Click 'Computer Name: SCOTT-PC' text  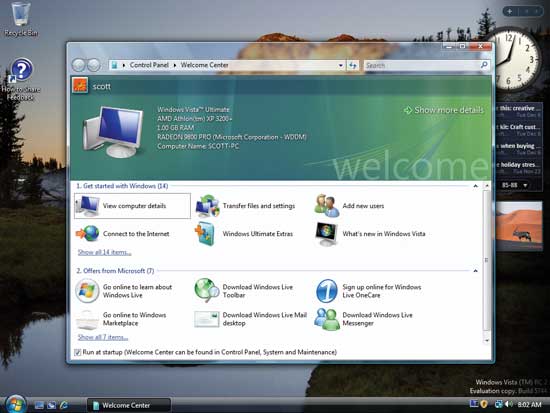[198, 146]
